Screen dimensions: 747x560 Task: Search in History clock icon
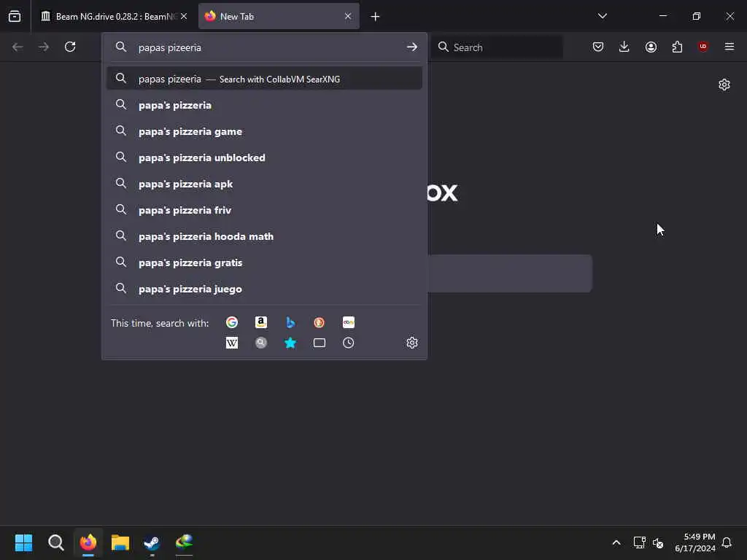[x=348, y=343]
